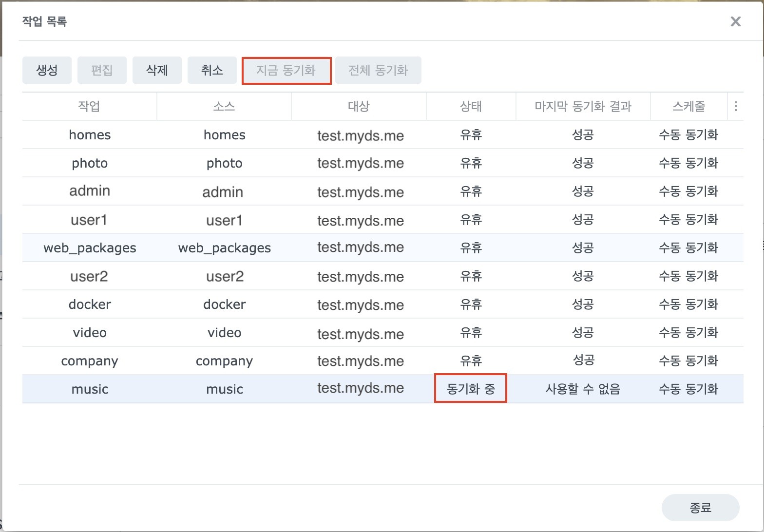764x532 pixels.
Task: Click 전체 동기화 button
Action: (378, 70)
